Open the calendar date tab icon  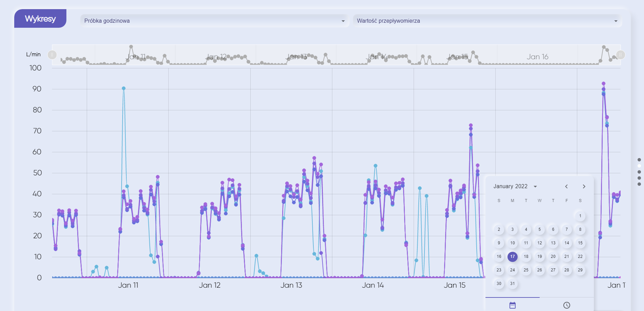click(x=512, y=305)
